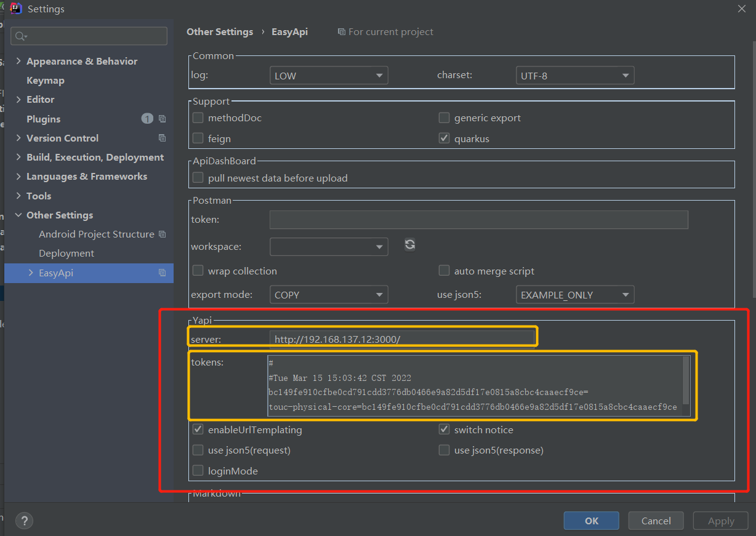Click the search magnifier icon in the settings search box
Image resolution: width=756 pixels, height=536 pixels.
tap(20, 36)
